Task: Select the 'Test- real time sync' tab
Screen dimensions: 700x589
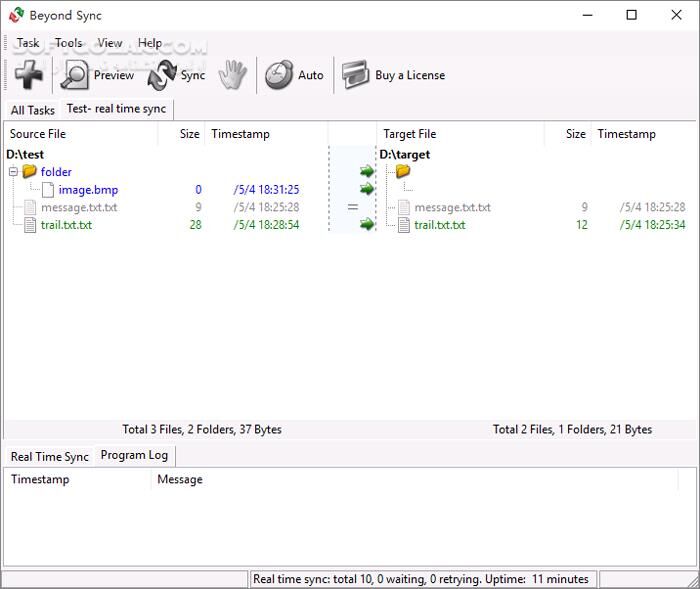Action: pyautogui.click(x=117, y=109)
